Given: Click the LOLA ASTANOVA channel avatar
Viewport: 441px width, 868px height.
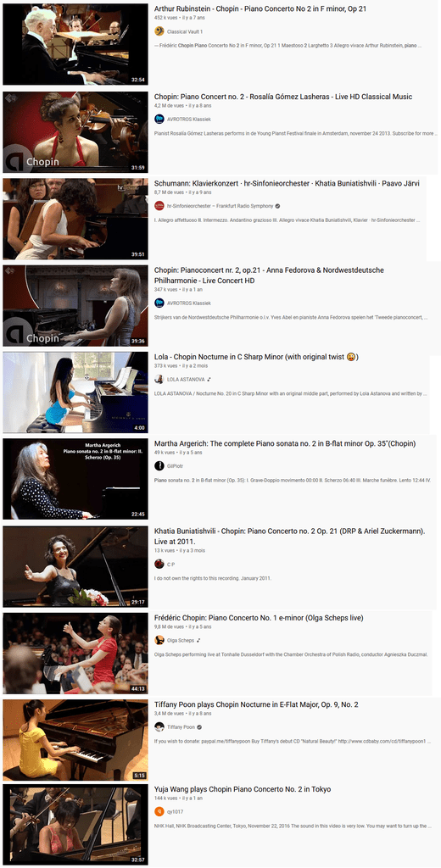Looking at the screenshot, I should coord(159,379).
